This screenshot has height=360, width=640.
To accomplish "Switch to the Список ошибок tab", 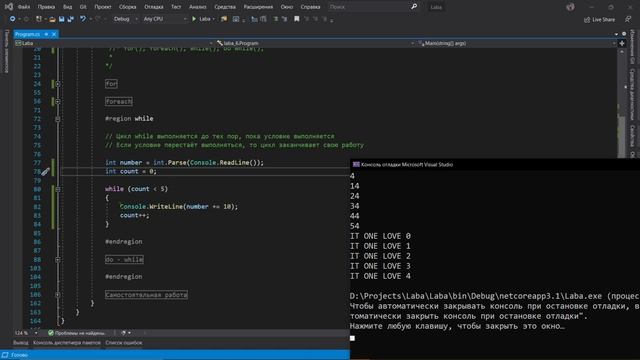I will point(124,342).
